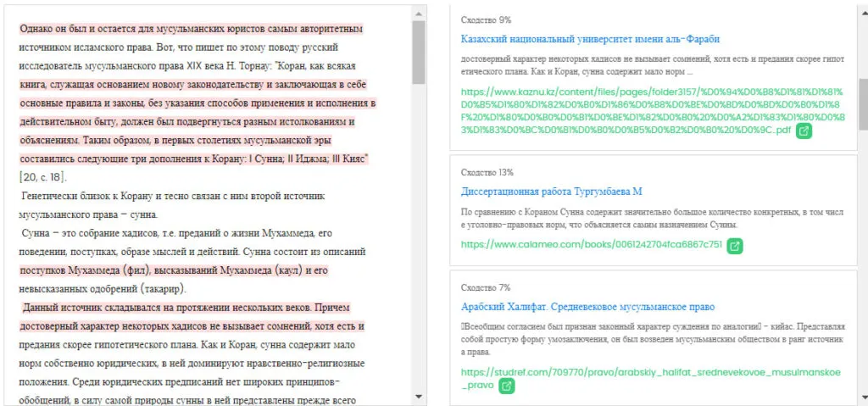This screenshot has height=406, width=868.
Task: Open external link icon for studref.com source
Action: 506,386
